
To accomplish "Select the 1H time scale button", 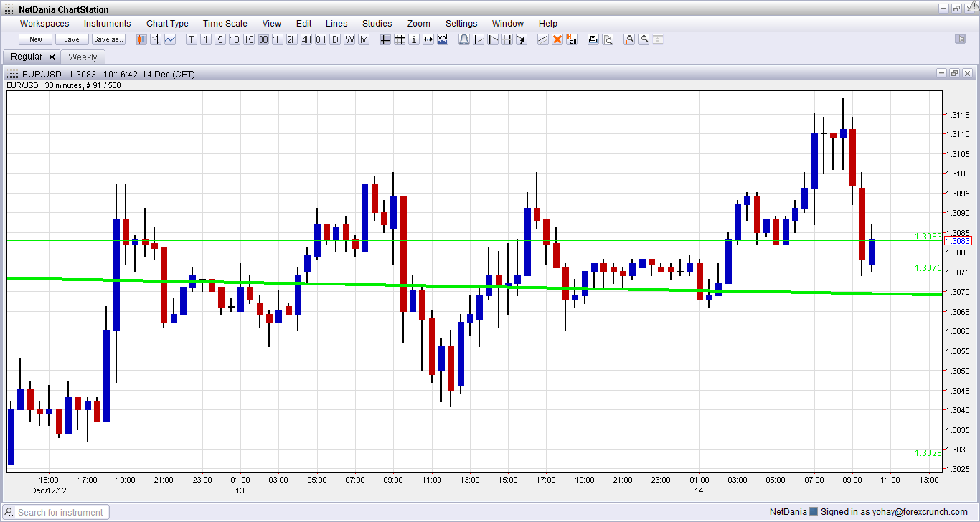I will [278, 39].
